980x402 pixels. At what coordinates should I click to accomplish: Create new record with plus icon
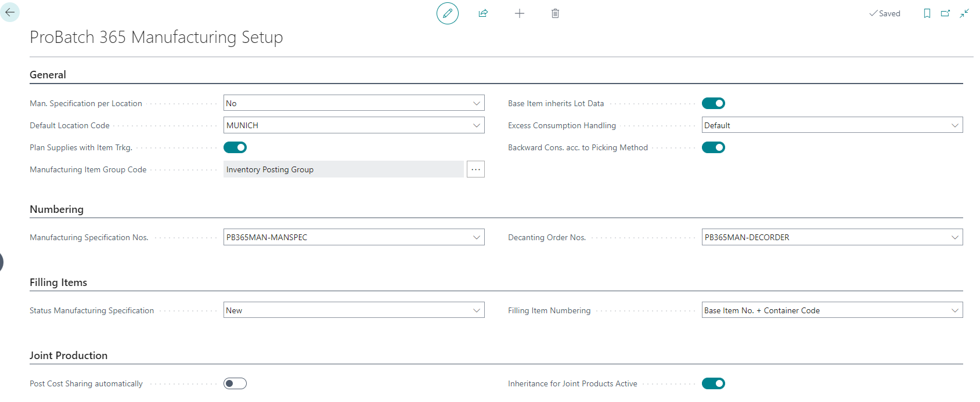[520, 13]
